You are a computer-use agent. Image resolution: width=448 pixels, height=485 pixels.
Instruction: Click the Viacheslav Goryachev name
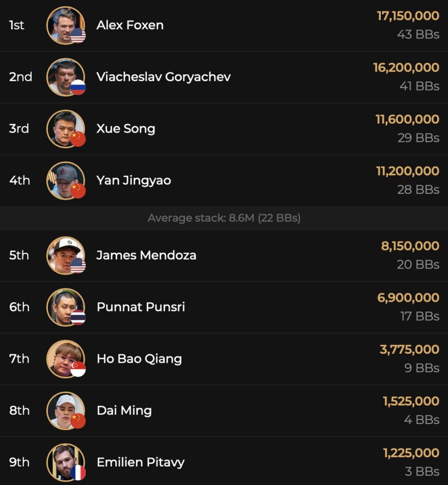pos(163,77)
